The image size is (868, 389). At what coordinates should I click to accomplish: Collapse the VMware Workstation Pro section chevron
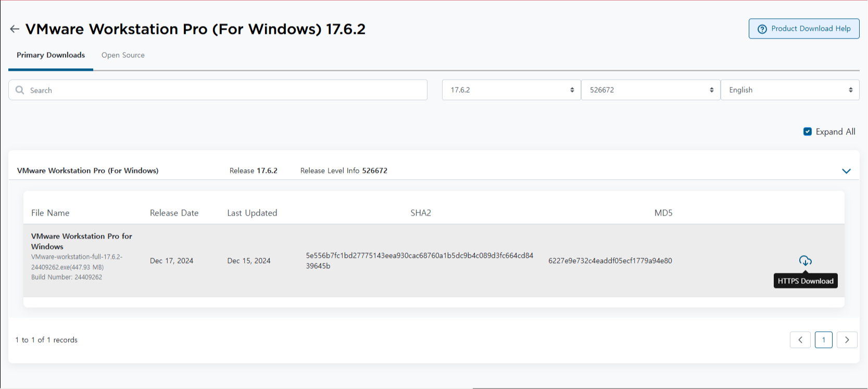(846, 171)
